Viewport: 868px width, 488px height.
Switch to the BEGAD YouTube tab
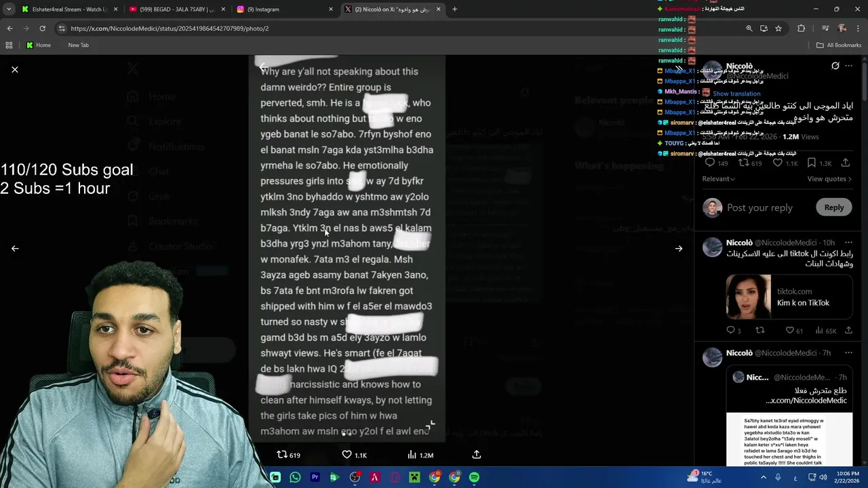[x=176, y=9]
